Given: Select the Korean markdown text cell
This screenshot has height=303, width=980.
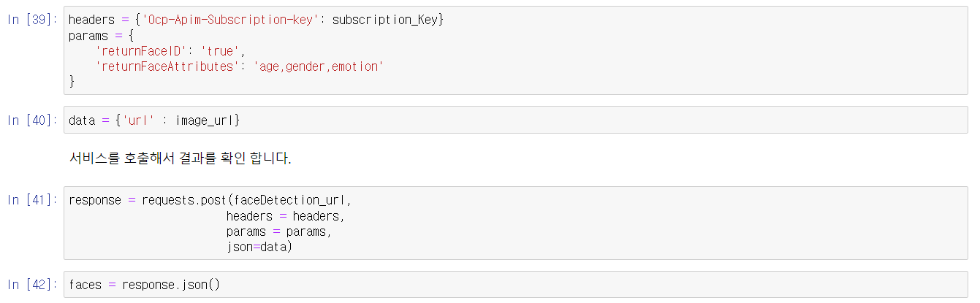Looking at the screenshot, I should 180,158.
